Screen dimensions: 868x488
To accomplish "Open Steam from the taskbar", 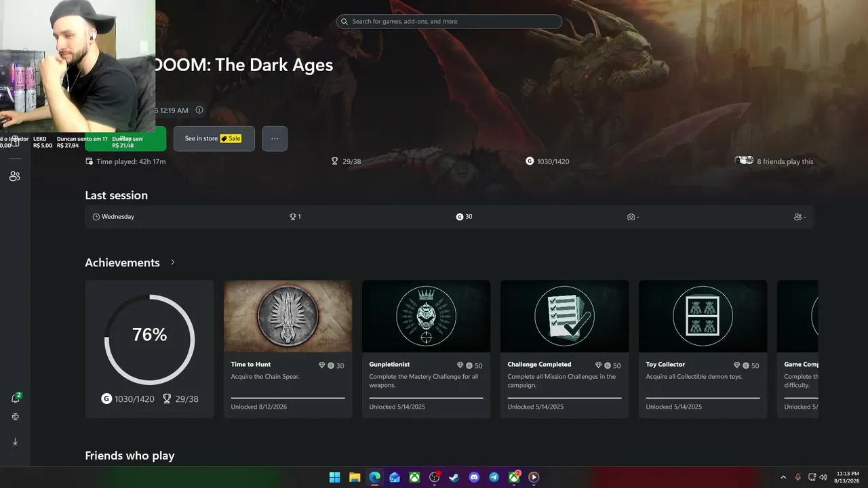I will [454, 477].
